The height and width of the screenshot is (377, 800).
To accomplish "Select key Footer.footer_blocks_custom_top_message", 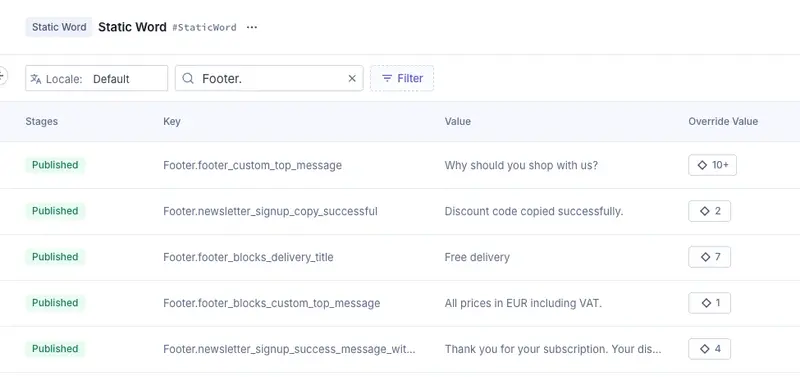I will (271, 303).
